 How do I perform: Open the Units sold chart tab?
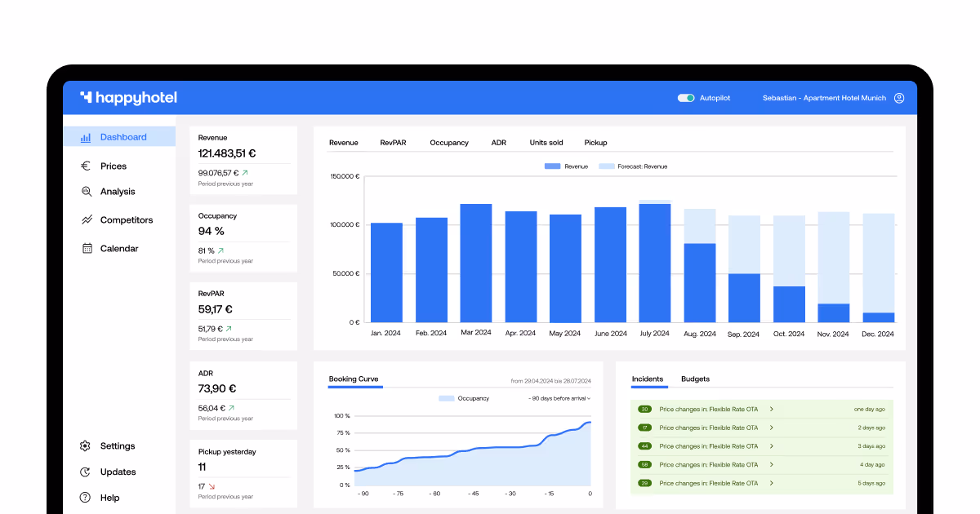point(546,143)
